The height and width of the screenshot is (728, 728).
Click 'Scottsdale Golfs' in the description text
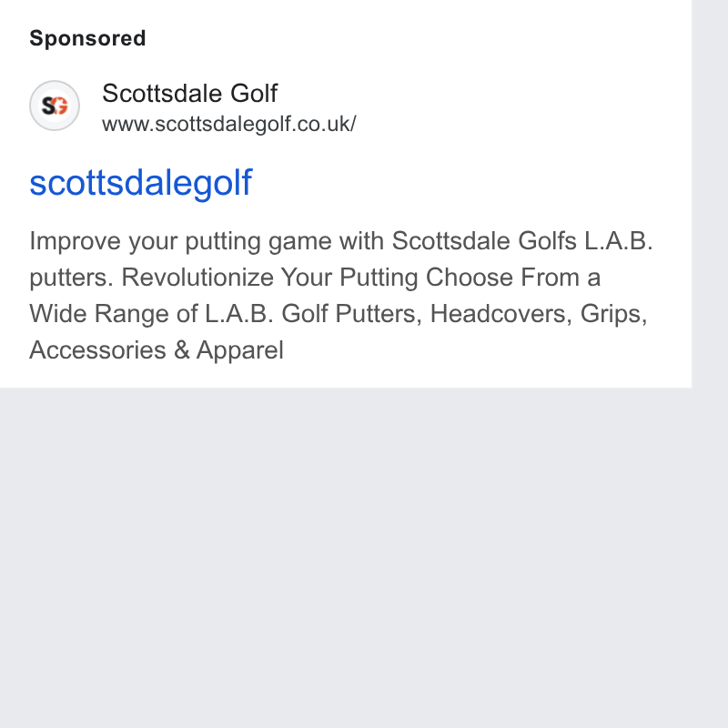point(484,241)
